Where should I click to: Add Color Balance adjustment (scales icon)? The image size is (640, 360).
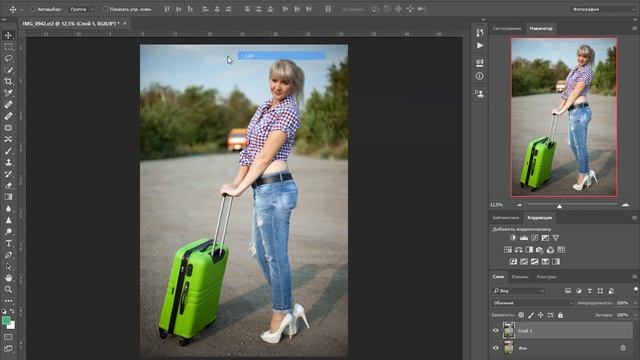pyautogui.click(x=518, y=249)
